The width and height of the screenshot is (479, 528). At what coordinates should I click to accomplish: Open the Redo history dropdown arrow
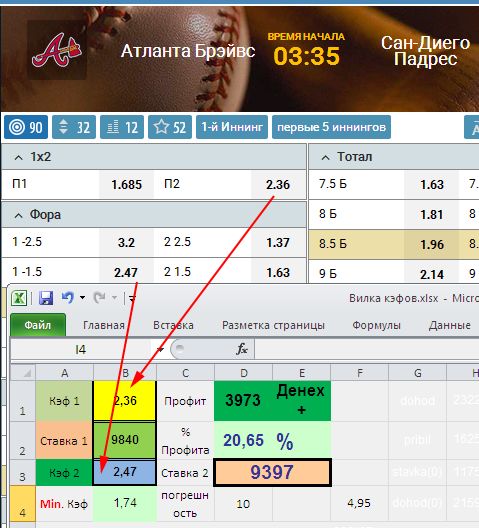(115, 297)
